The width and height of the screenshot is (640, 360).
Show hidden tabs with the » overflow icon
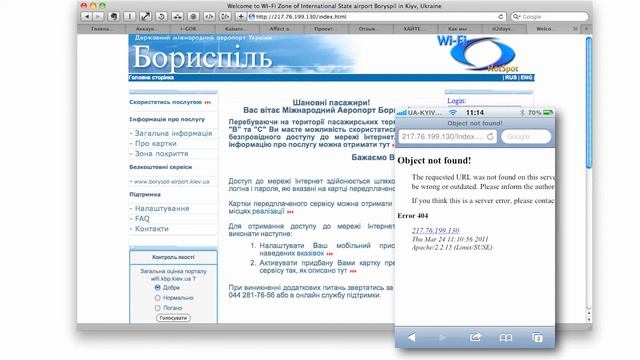click(x=575, y=29)
